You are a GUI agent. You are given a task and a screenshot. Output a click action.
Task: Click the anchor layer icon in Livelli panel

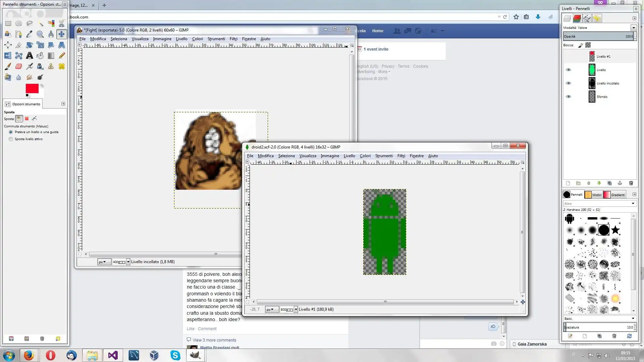pos(620,183)
